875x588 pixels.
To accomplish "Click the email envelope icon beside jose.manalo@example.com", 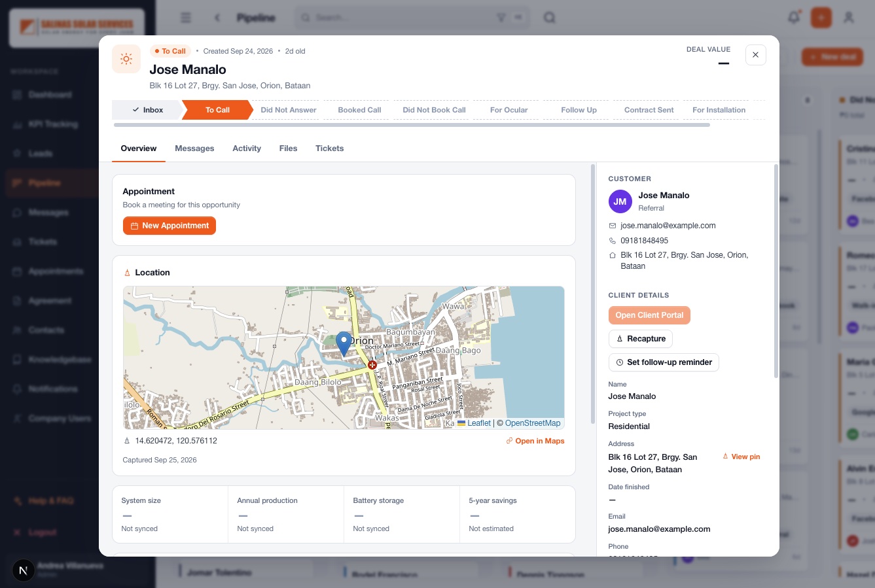I will pyautogui.click(x=613, y=226).
